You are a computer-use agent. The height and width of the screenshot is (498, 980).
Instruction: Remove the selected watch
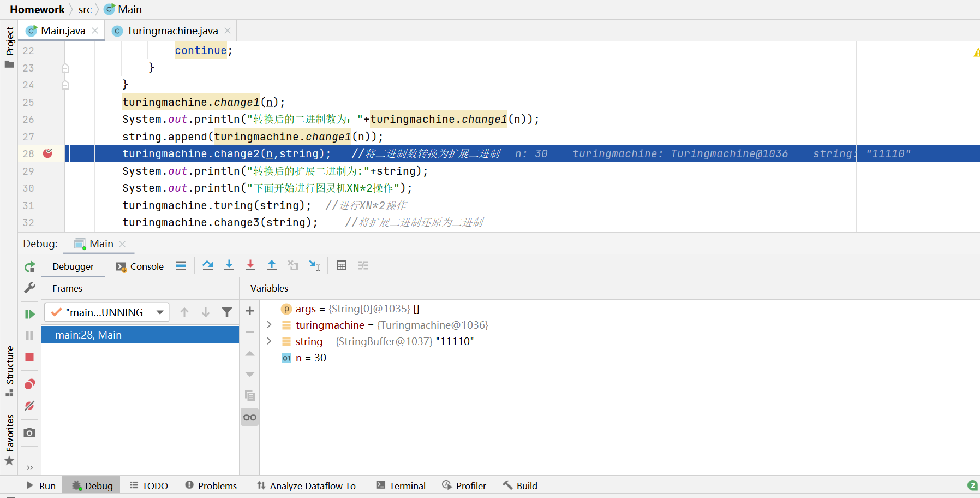250,332
